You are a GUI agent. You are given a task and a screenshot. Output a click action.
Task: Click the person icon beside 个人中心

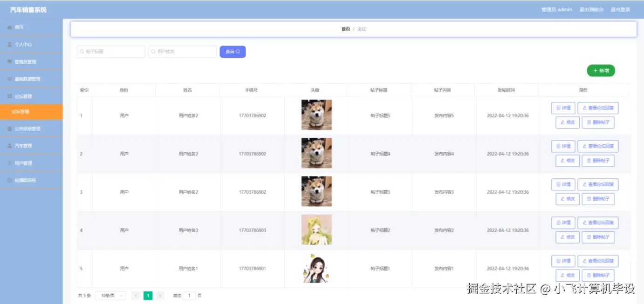[10, 45]
